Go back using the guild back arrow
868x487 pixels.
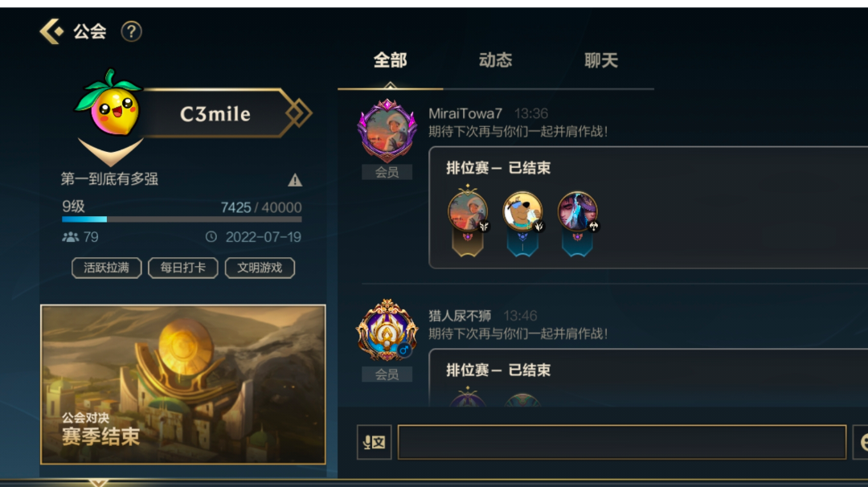click(52, 31)
